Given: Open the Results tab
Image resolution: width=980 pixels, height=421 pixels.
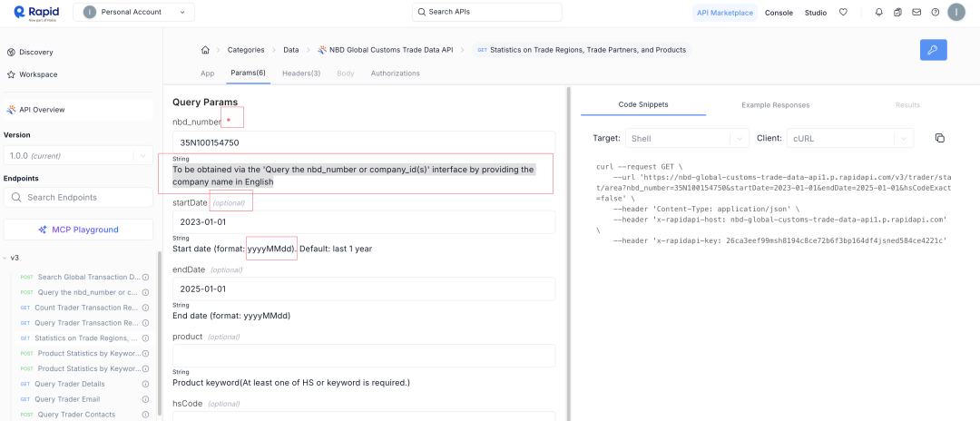Looking at the screenshot, I should click(x=907, y=105).
